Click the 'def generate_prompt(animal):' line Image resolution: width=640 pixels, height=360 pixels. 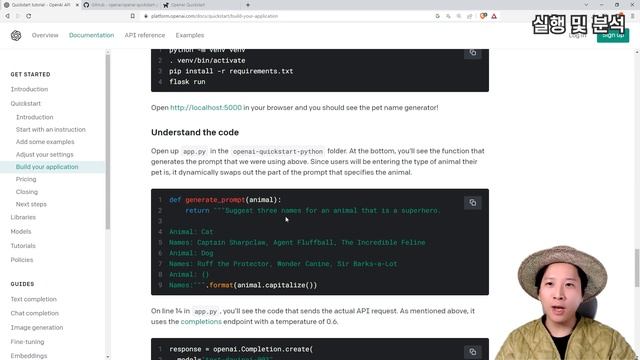(225, 200)
